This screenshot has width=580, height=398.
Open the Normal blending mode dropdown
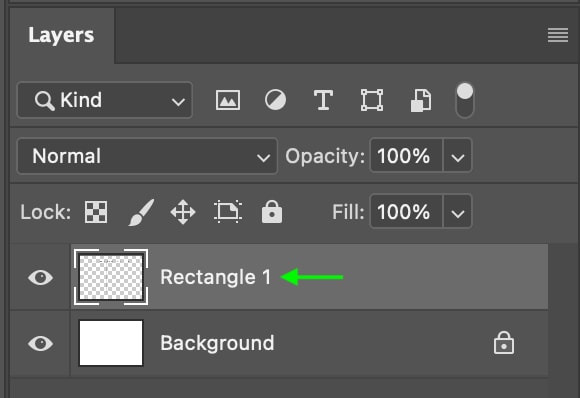(x=147, y=156)
